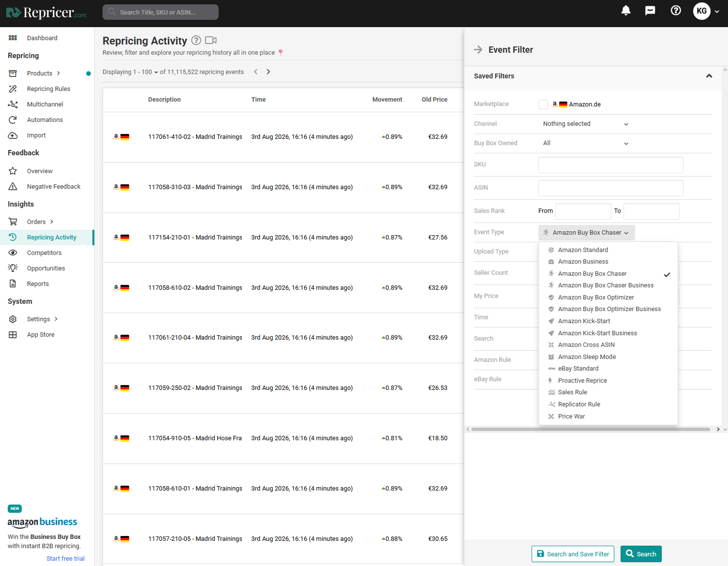Expand the Products submenu
This screenshot has width=728, height=566.
pyautogui.click(x=59, y=74)
